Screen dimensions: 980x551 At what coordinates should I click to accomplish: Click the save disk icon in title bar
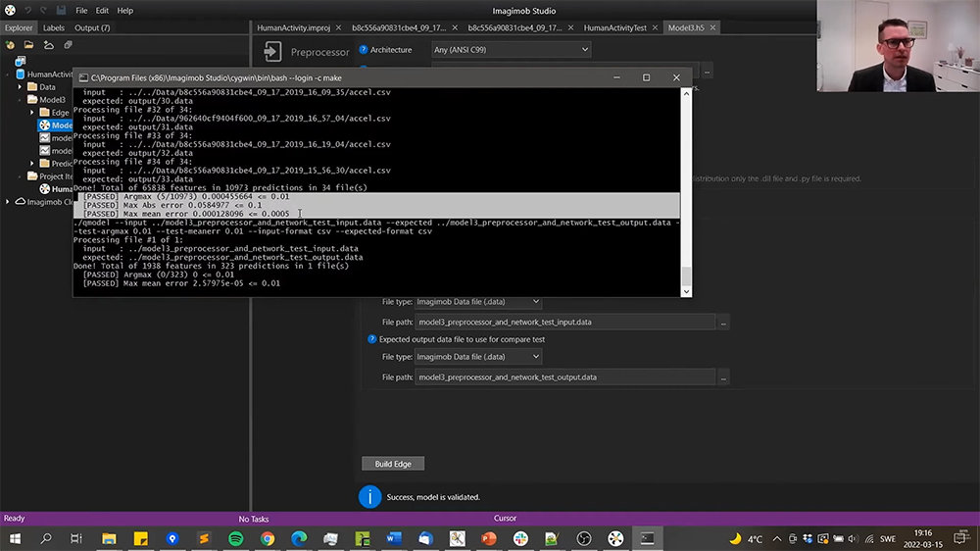pos(59,10)
